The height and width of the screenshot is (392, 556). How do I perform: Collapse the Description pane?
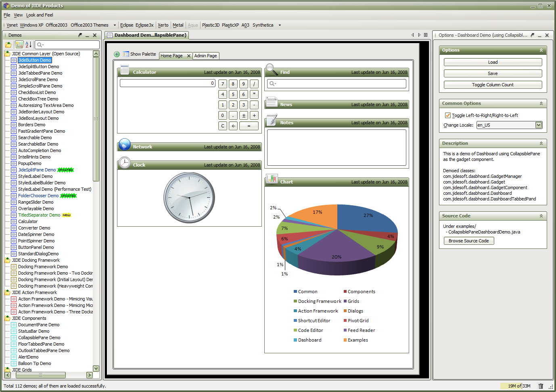tap(541, 144)
